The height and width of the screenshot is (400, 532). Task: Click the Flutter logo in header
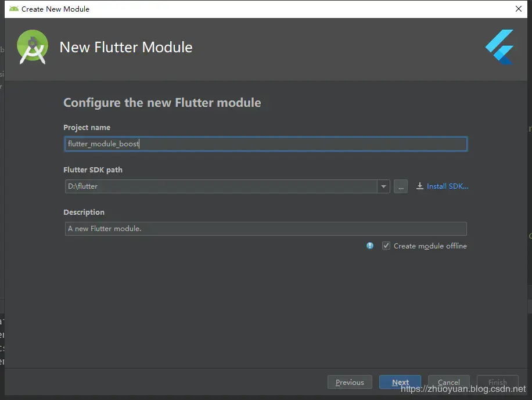499,47
